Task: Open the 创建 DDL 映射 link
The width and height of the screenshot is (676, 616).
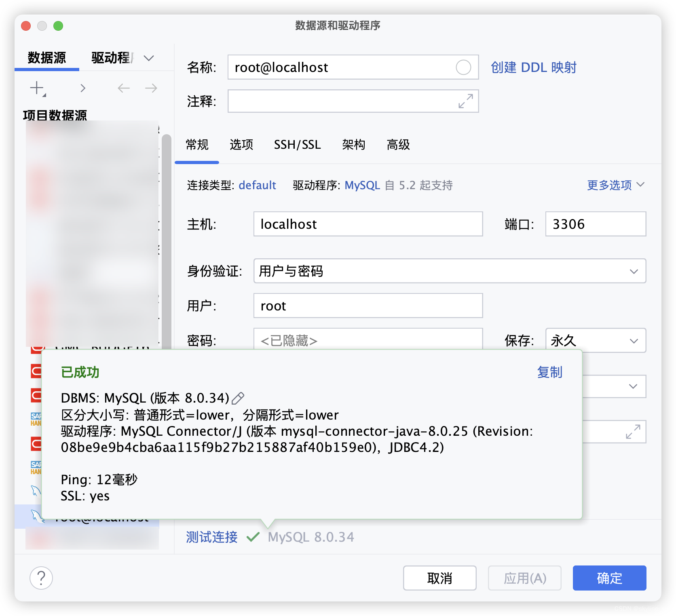Action: click(x=534, y=68)
